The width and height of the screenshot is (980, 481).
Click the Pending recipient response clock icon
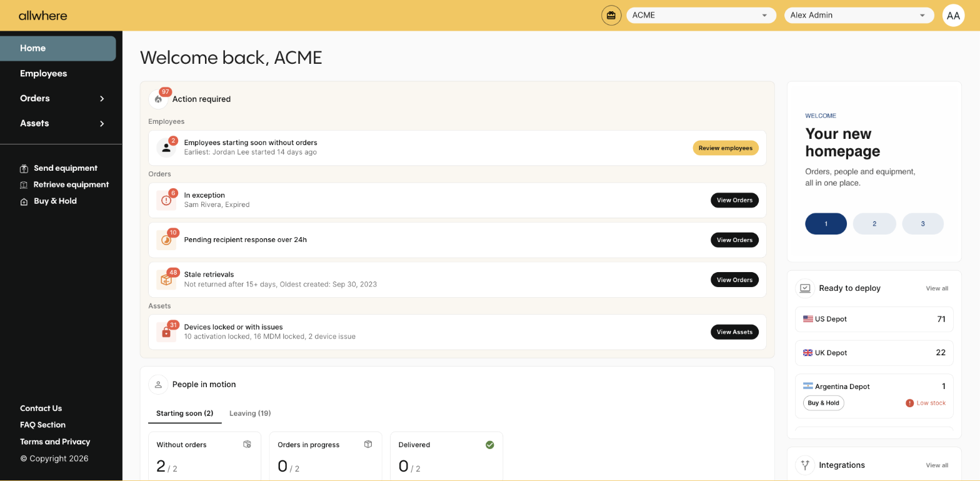pyautogui.click(x=166, y=240)
